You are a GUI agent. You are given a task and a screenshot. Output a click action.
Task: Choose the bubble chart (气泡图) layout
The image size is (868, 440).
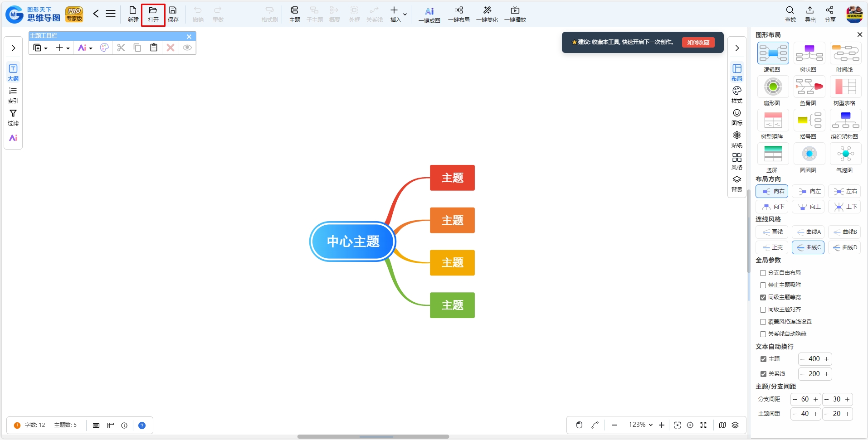coord(845,154)
